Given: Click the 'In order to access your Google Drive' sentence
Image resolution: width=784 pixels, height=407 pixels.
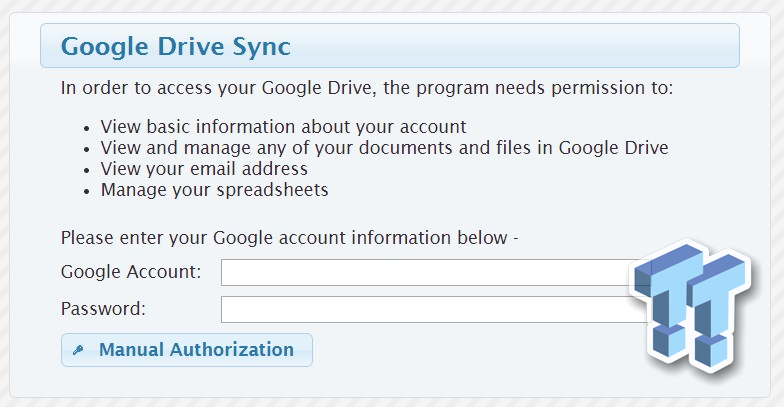Looking at the screenshot, I should click(367, 88).
